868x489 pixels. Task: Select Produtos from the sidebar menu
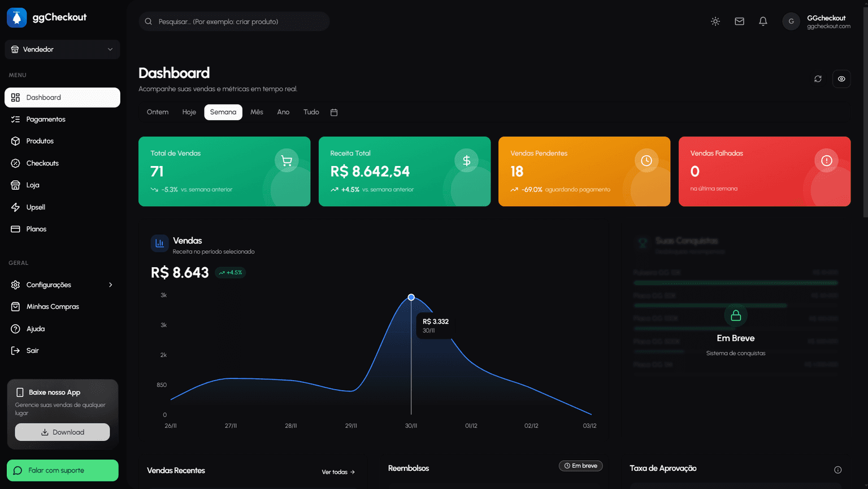39,141
